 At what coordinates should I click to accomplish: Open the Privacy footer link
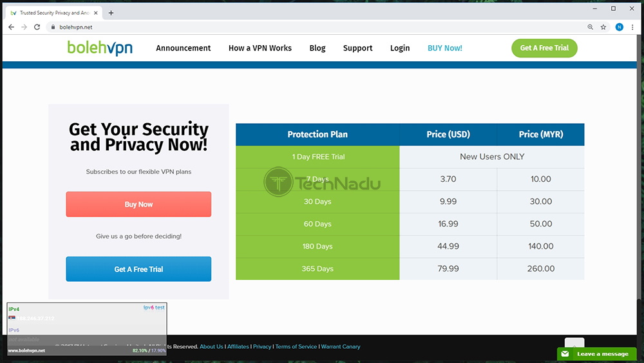tap(262, 346)
